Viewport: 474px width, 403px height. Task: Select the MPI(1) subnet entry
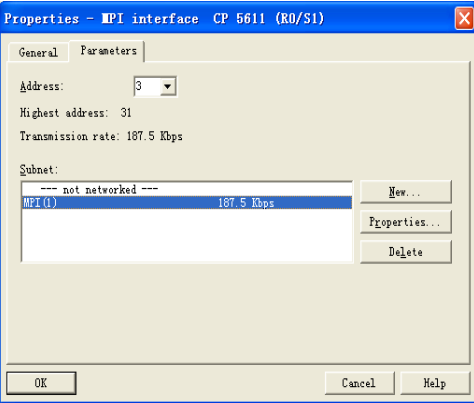pos(187,203)
